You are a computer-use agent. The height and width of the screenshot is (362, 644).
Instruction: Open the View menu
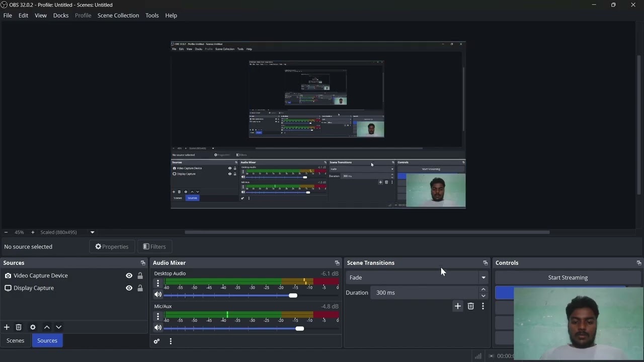[x=41, y=16]
